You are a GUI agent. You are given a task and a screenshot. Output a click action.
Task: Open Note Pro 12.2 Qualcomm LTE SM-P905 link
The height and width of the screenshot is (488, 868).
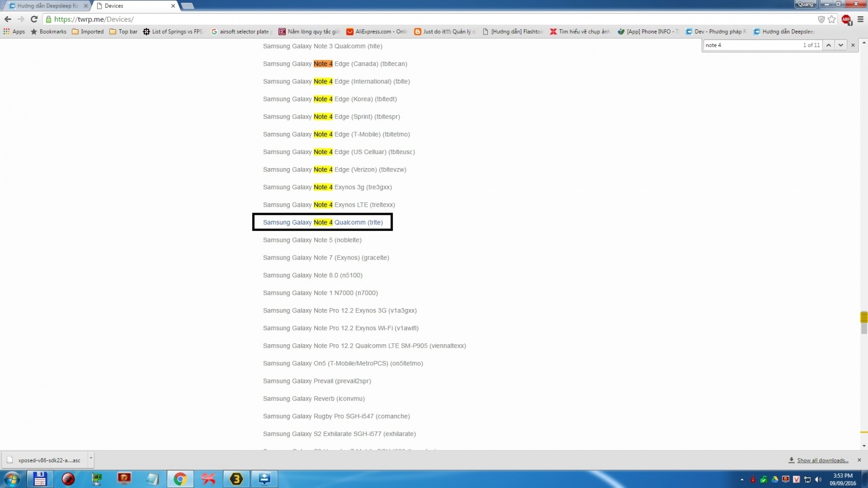365,346
